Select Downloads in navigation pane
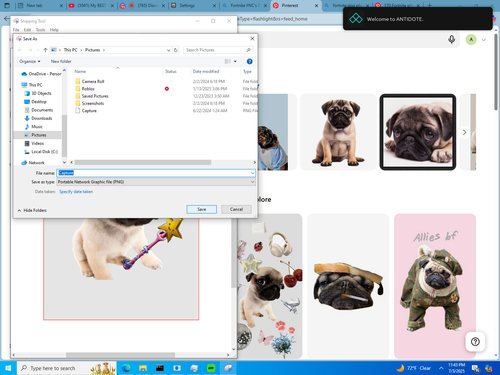500x375 pixels. point(38,118)
